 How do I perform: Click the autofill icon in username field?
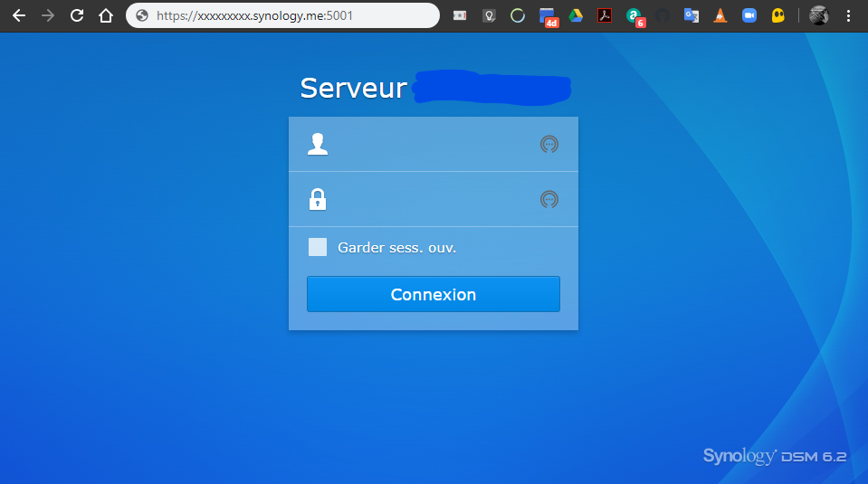pyautogui.click(x=549, y=145)
